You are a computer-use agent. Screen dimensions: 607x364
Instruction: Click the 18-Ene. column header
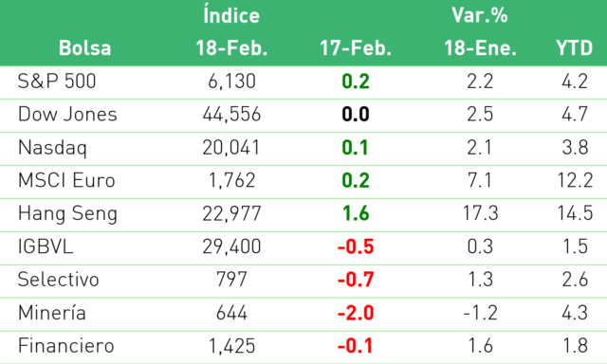[x=480, y=48]
